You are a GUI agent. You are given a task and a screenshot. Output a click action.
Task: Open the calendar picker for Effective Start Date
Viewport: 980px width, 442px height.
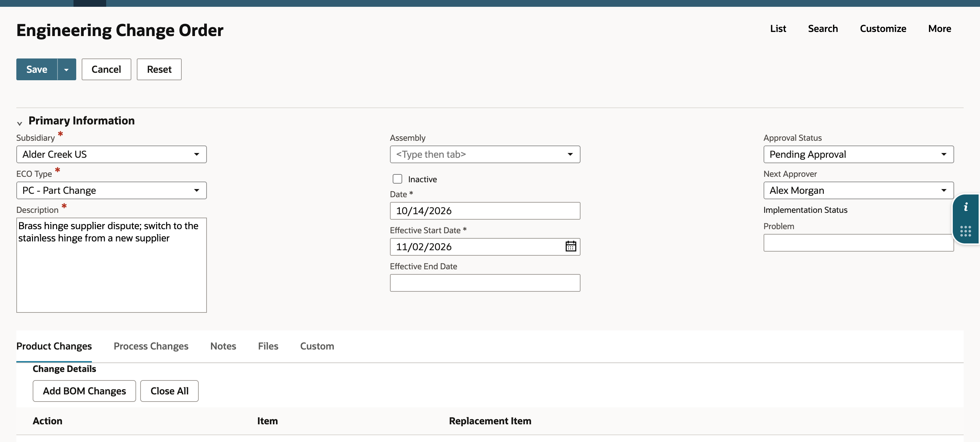[x=570, y=247]
